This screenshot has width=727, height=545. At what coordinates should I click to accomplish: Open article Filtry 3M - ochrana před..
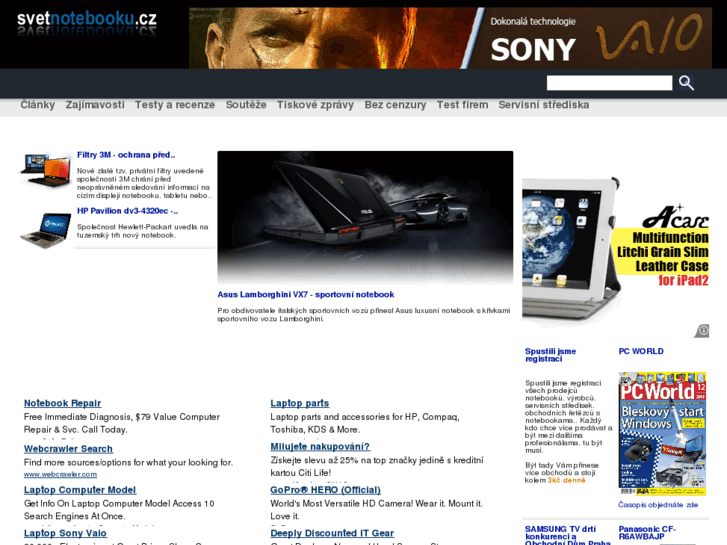pos(126,155)
